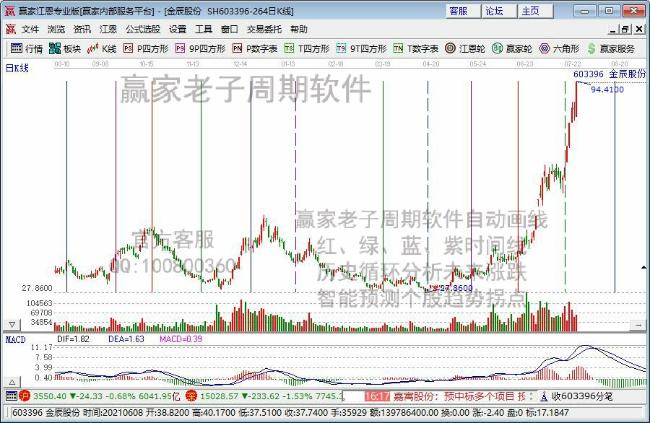The image size is (650, 423).
Task: Open the P数字表 tool
Action: (x=255, y=49)
